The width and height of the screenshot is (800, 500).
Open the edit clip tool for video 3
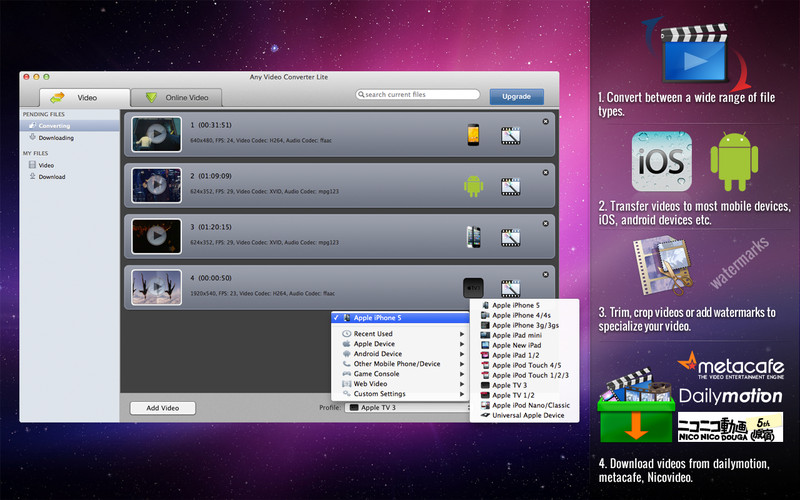[x=510, y=238]
